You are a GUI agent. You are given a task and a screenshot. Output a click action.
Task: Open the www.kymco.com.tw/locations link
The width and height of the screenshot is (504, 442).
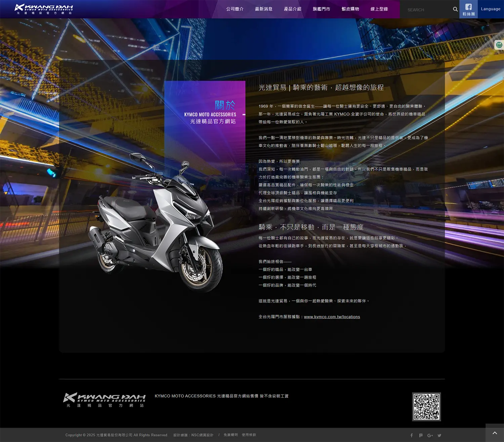point(332,317)
